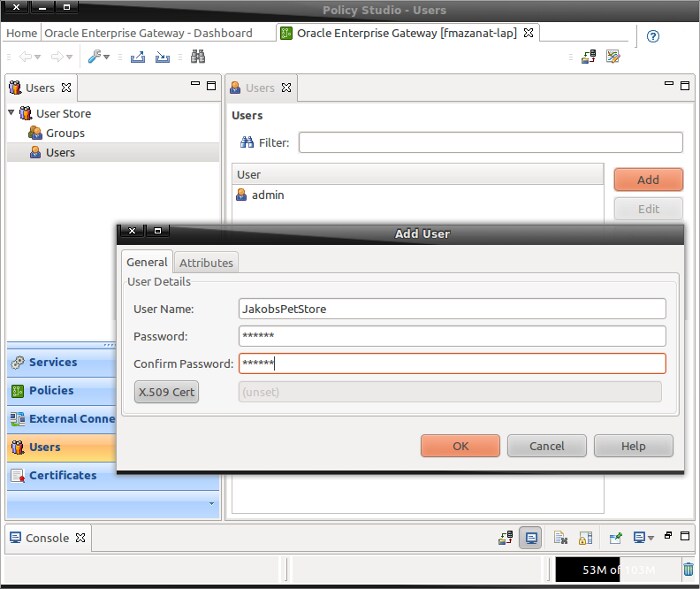This screenshot has height=589, width=700.
Task: Click the 53M heap memory status bar
Action: pos(617,569)
